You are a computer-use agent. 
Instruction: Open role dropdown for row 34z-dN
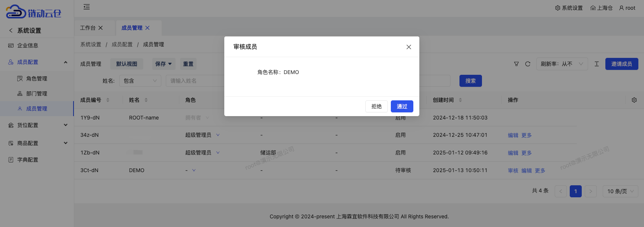(x=218, y=135)
